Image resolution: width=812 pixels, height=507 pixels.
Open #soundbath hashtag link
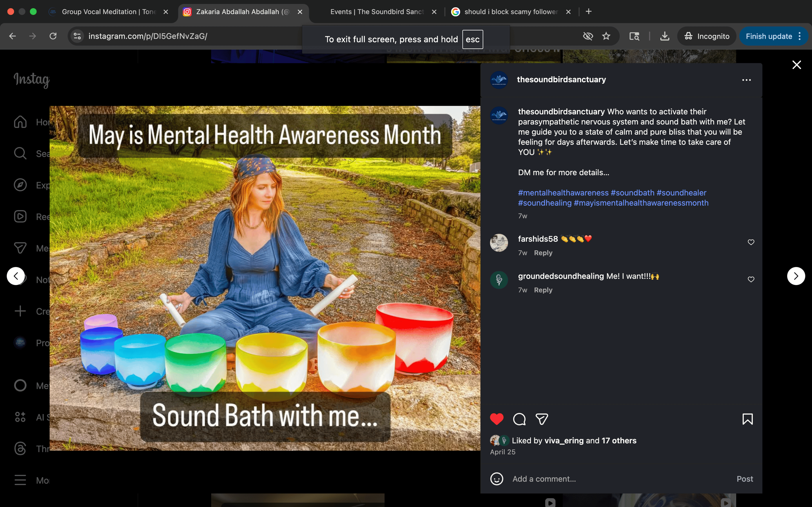coord(632,193)
